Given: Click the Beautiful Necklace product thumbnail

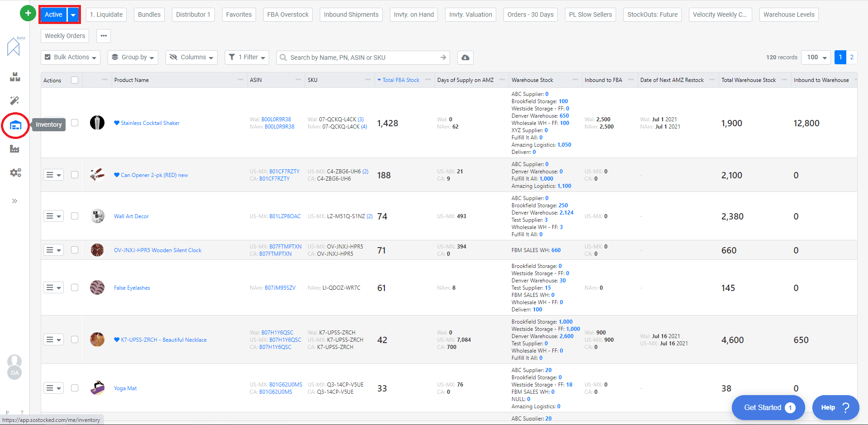Looking at the screenshot, I should click(97, 339).
